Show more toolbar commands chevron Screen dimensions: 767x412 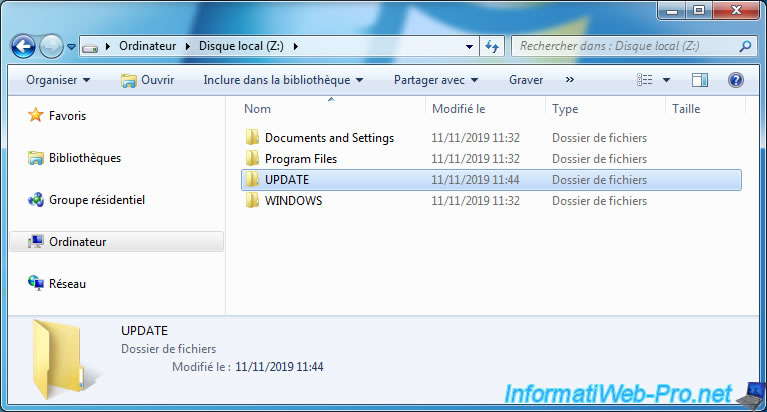pyautogui.click(x=569, y=79)
